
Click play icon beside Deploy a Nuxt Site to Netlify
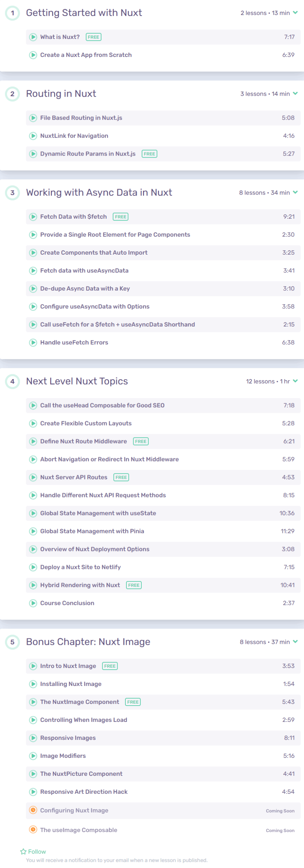point(33,567)
